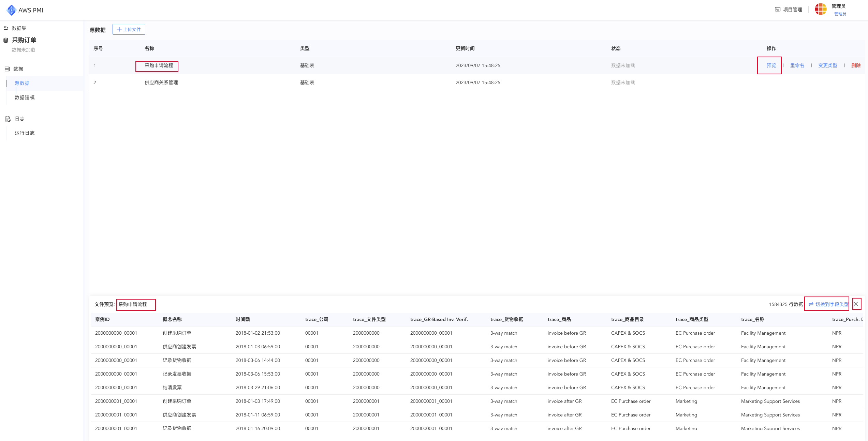Image resolution: width=868 pixels, height=441 pixels.
Task: Click 采购申请流程 label in 文件预览 header
Action: coord(133,304)
